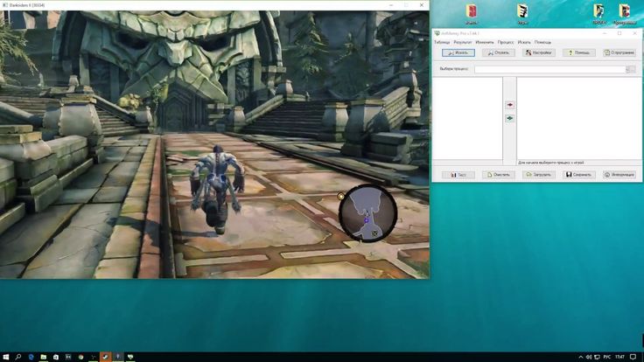
Task: Open Настройки settings button
Action: (x=539, y=52)
